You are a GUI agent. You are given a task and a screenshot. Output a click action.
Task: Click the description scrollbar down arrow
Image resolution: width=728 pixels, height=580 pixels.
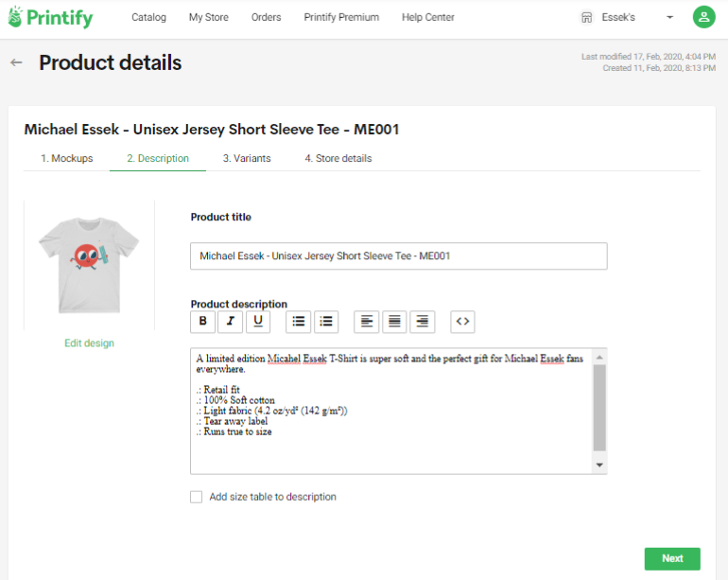tap(599, 466)
